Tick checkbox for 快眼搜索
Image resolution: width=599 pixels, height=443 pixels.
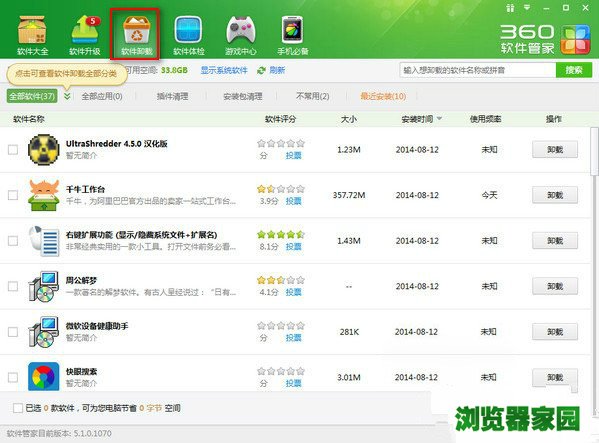13,377
